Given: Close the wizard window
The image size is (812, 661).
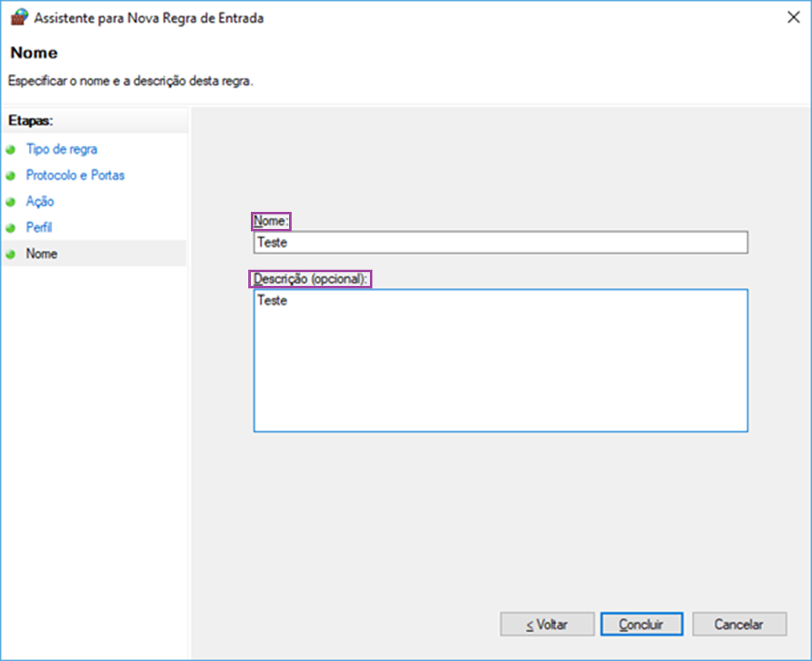Looking at the screenshot, I should pos(793,18).
